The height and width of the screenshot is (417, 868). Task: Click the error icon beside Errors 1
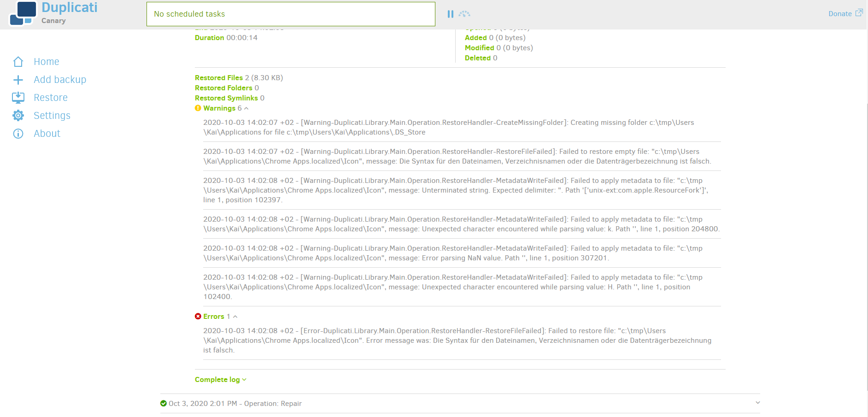pos(198,316)
